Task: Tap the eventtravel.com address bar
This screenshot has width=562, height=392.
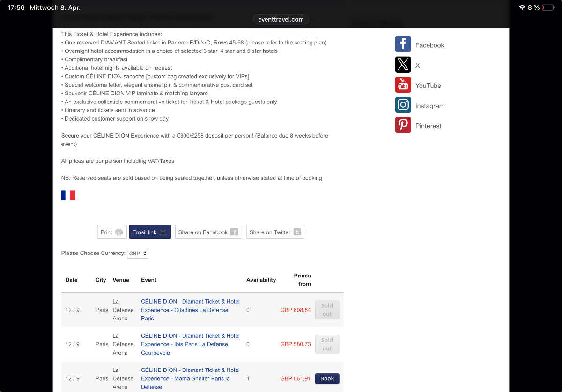Action: 281,19
